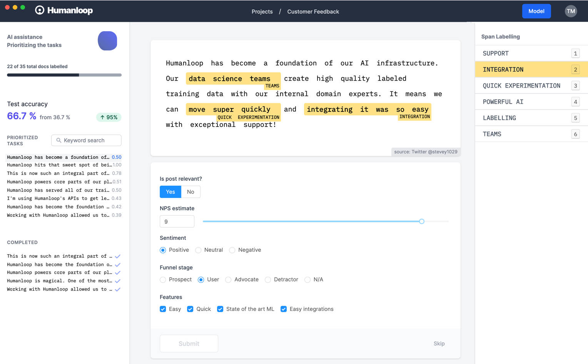The height and width of the screenshot is (364, 588).
Task: Click the AI assistance avatar blob
Action: pyautogui.click(x=107, y=41)
